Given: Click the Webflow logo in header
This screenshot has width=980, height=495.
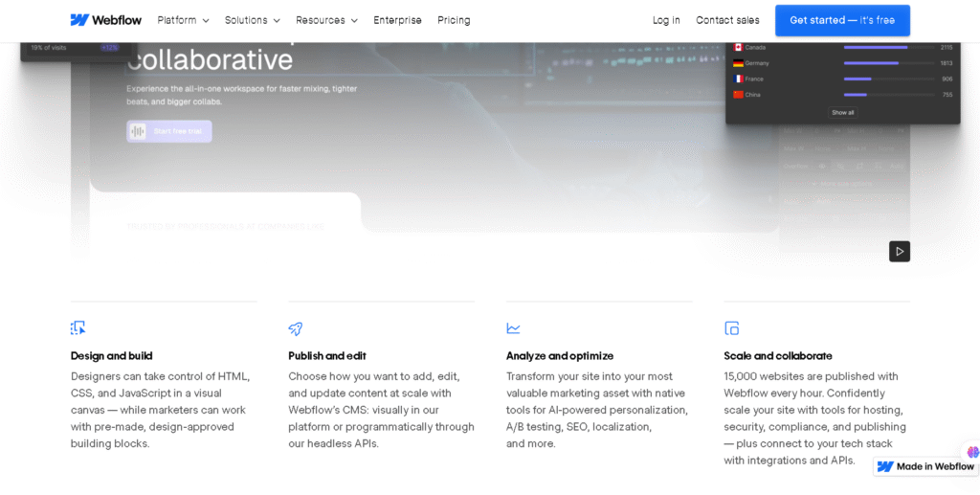Looking at the screenshot, I should coord(105,20).
